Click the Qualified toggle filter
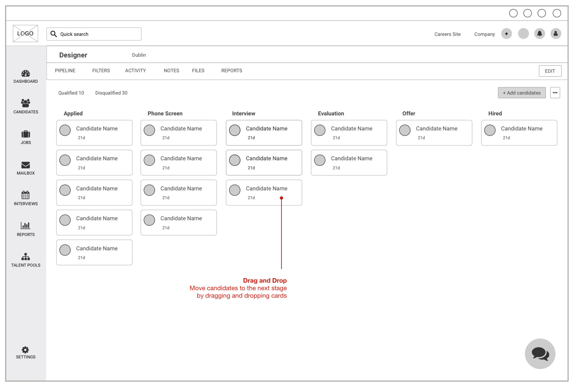575x392 pixels. coord(71,93)
